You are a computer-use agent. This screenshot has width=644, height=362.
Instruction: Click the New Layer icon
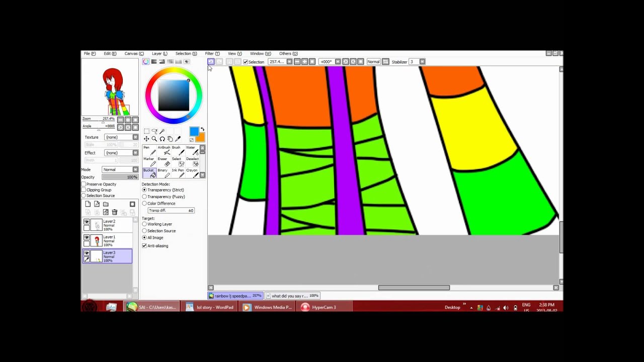(x=88, y=204)
